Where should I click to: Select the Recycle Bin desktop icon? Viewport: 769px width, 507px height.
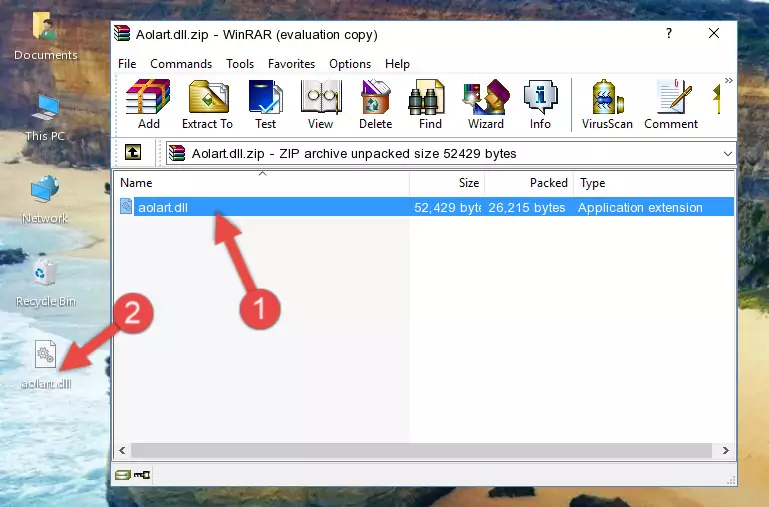(x=45, y=282)
